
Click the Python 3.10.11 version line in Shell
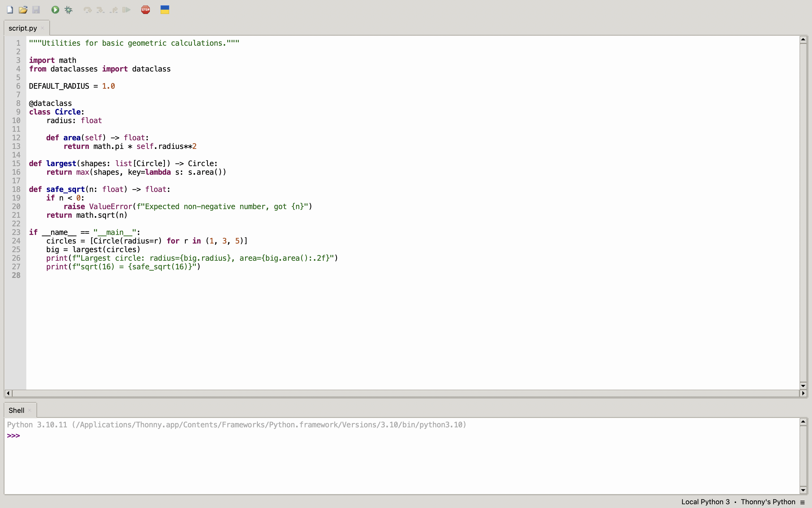point(237,425)
